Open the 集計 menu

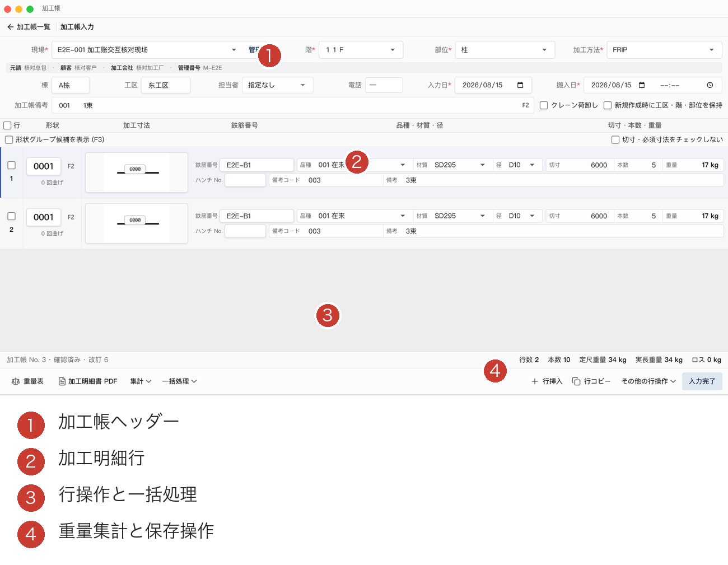(141, 381)
